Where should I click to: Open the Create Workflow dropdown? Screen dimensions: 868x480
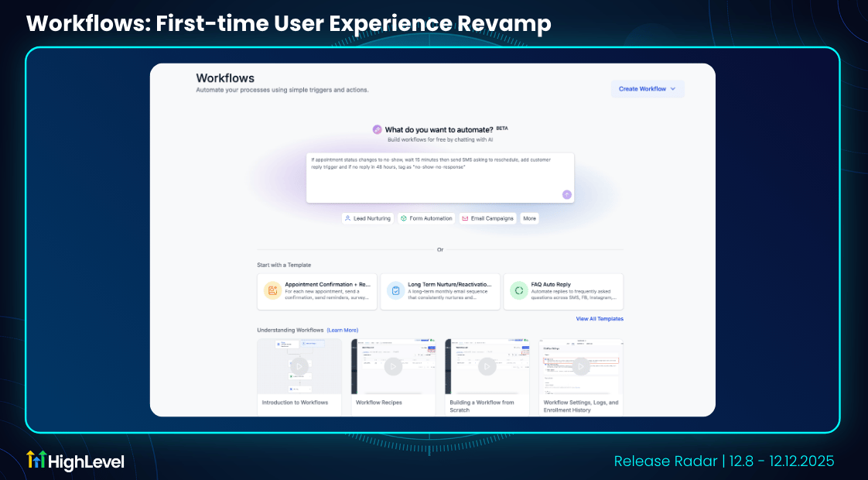tap(648, 89)
